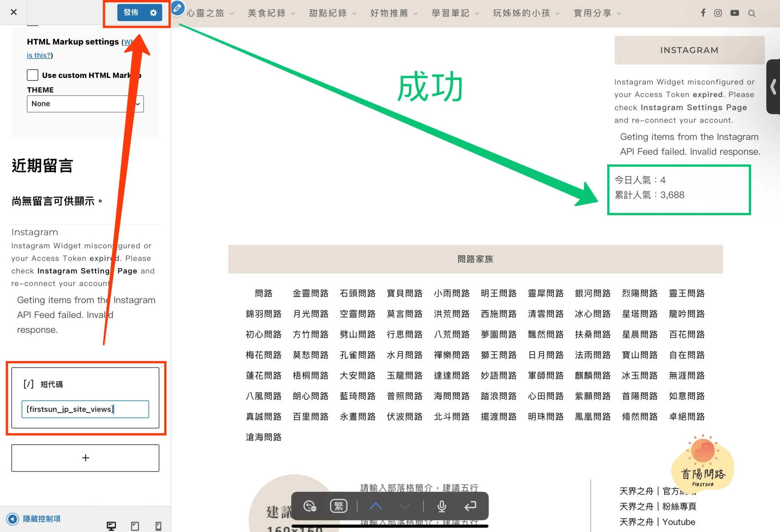Expand the 美食紀錄 menu chevron
780x532 pixels.
pyautogui.click(x=293, y=13)
